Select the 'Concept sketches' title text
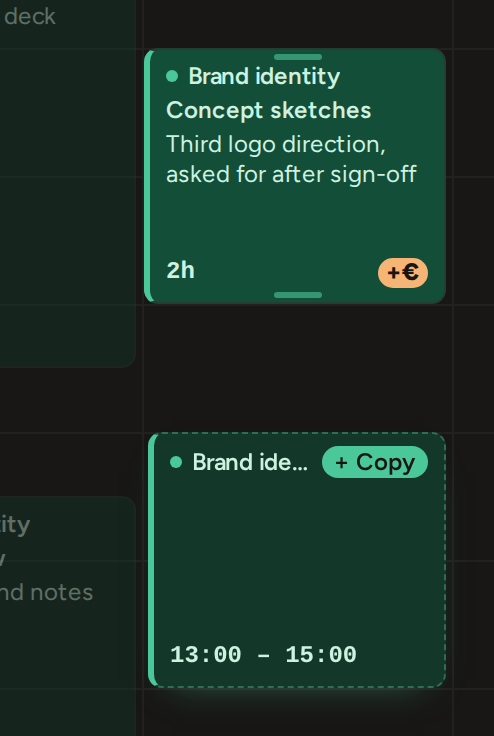The width and height of the screenshot is (494, 736). click(x=269, y=111)
